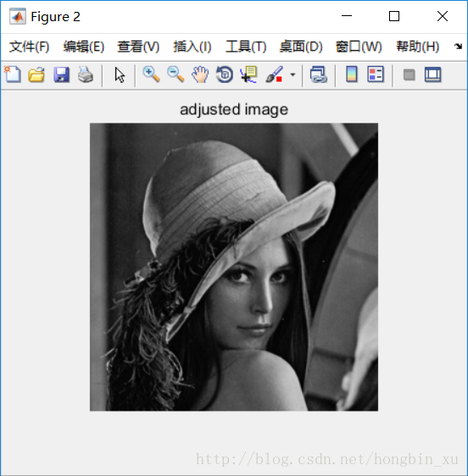
Task: Toggle the Rotate 3D tool
Action: pos(225,75)
